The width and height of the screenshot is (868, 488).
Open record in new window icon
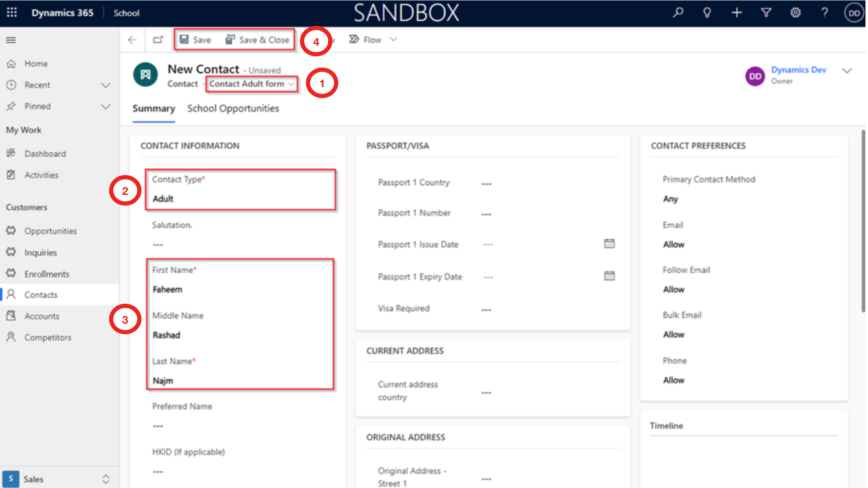click(158, 40)
